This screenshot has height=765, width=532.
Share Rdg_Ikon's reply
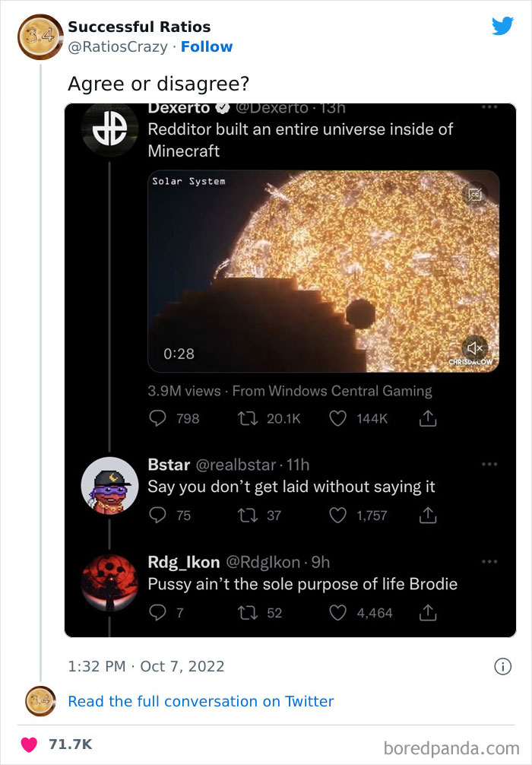427,612
